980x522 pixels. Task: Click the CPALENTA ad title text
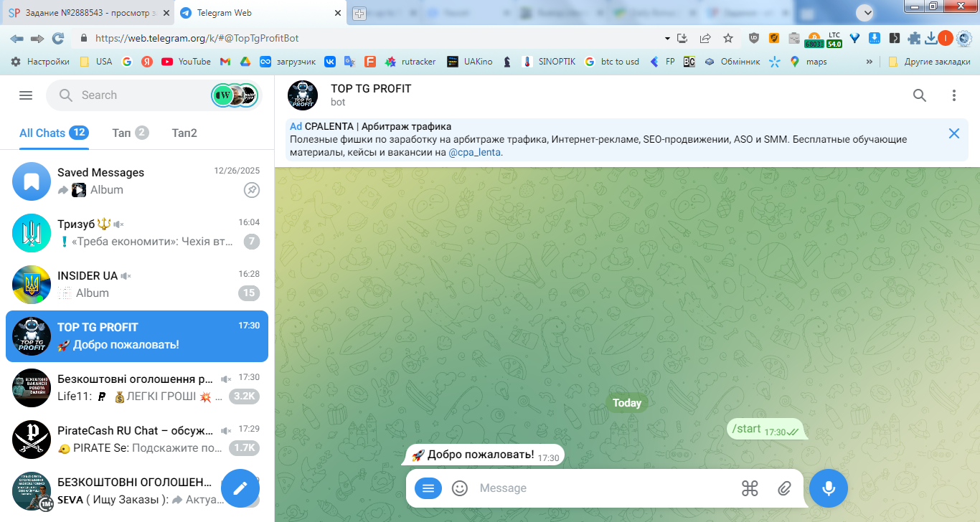[x=378, y=127]
